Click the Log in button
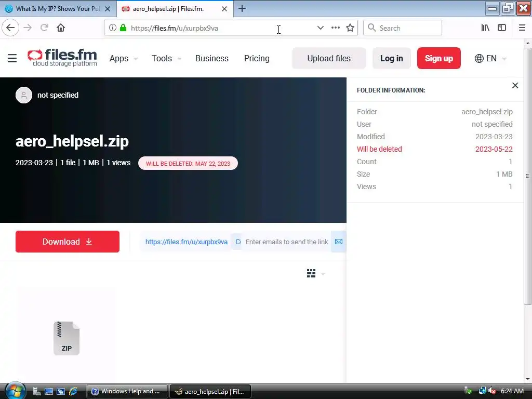Screen dimensions: 532x399 [x=392, y=58]
